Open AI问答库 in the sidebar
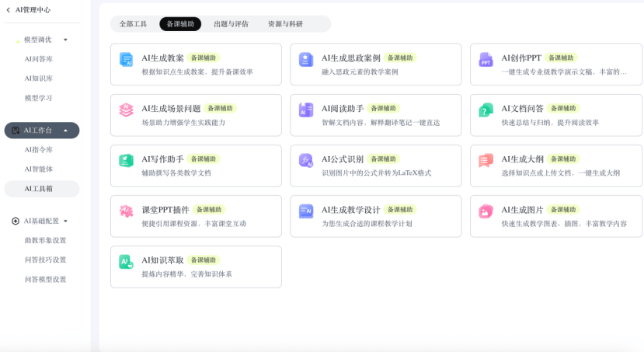This screenshot has width=644, height=352. [x=39, y=59]
